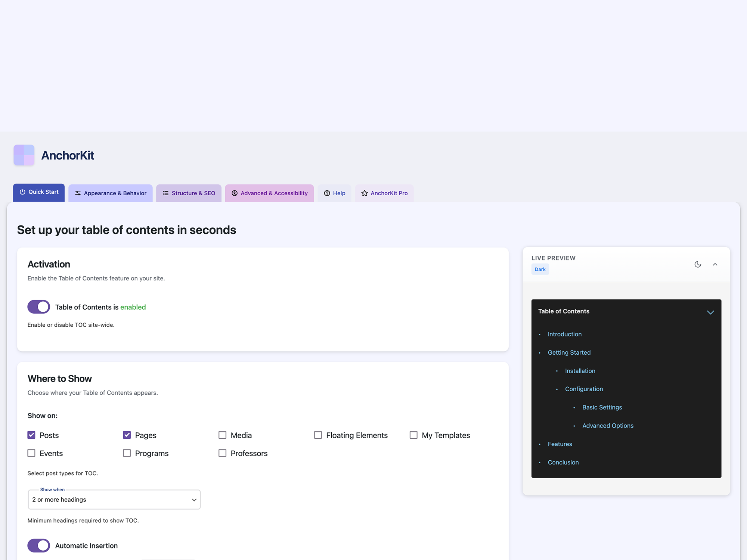Click the Introduction preview link
The width and height of the screenshot is (747, 560).
564,334
